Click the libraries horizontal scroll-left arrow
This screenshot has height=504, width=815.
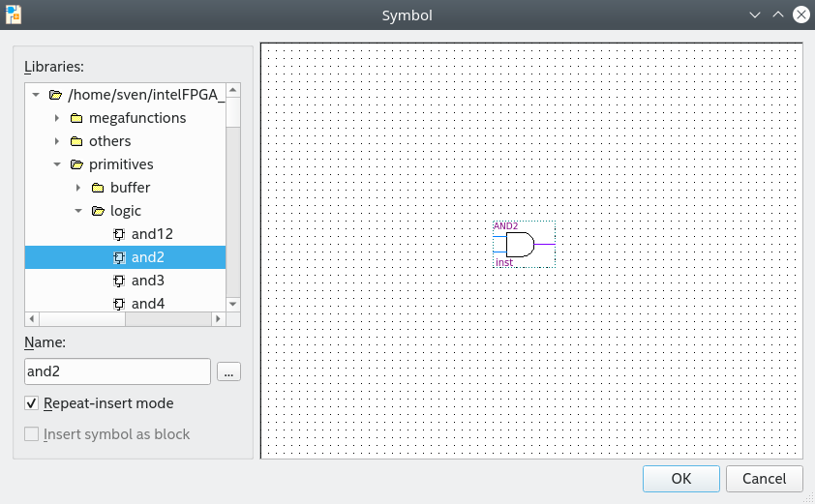click(x=32, y=318)
